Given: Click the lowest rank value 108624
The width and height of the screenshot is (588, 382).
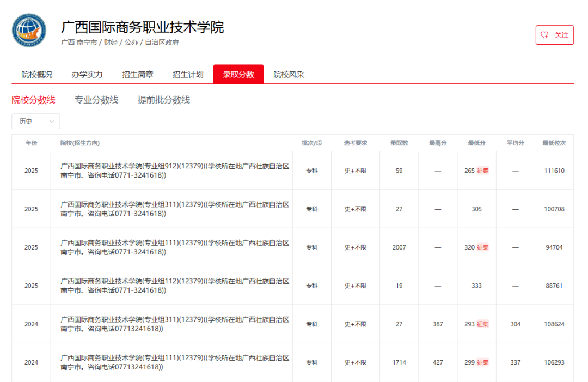Looking at the screenshot, I should pyautogui.click(x=554, y=324).
